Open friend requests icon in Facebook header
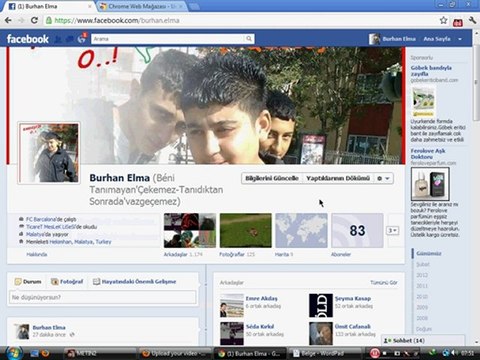Screen dimensions: 480x360 (x=58, y=39)
